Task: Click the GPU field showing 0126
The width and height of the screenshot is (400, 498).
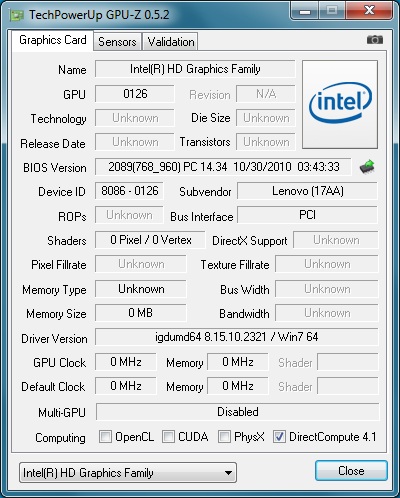Action: (x=135, y=94)
